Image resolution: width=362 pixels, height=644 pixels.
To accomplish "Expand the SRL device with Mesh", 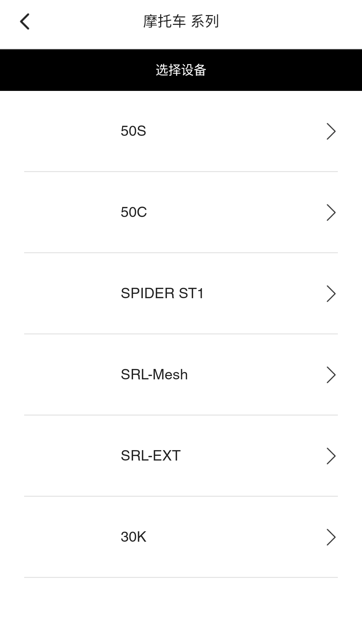I will [x=181, y=375].
